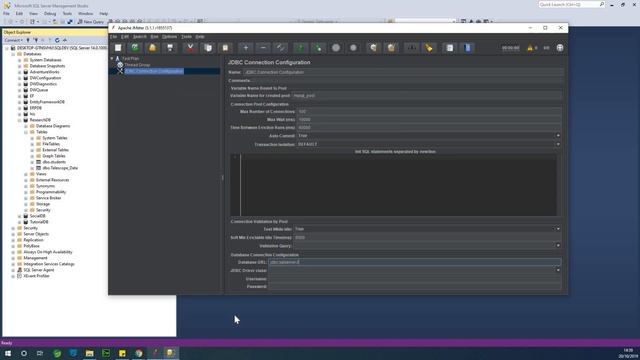Open the Validation Query dropdown
The width and height of the screenshot is (640, 360).
click(x=558, y=246)
